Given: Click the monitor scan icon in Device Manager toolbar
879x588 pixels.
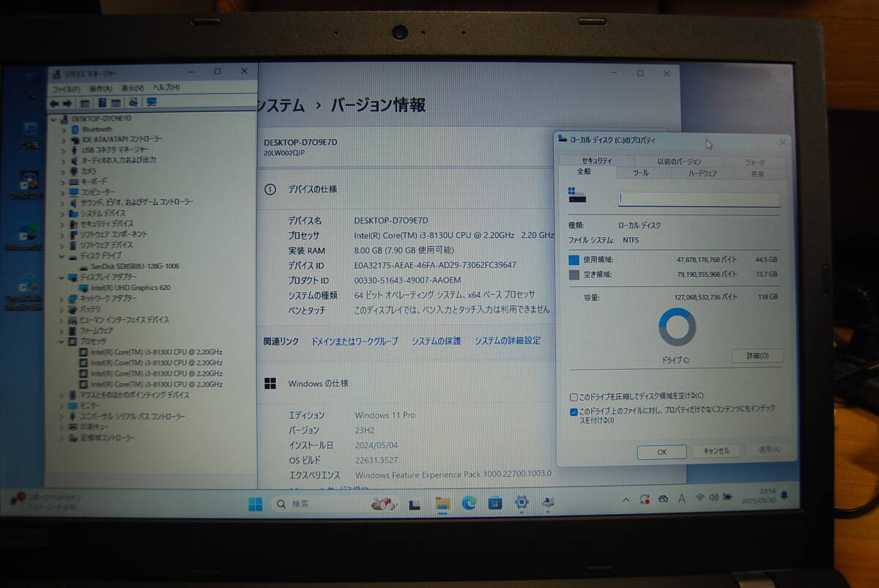Looking at the screenshot, I should (152, 103).
